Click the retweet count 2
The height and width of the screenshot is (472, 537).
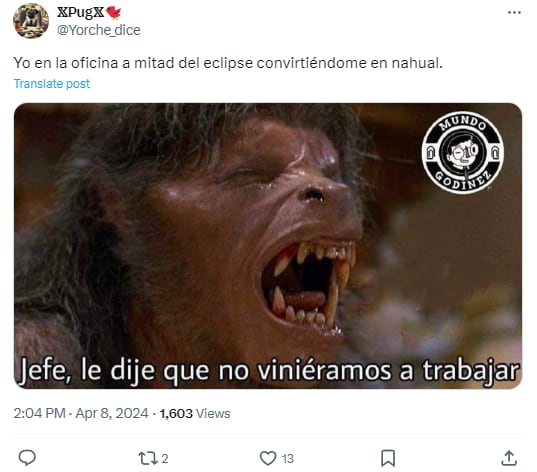pos(165,459)
